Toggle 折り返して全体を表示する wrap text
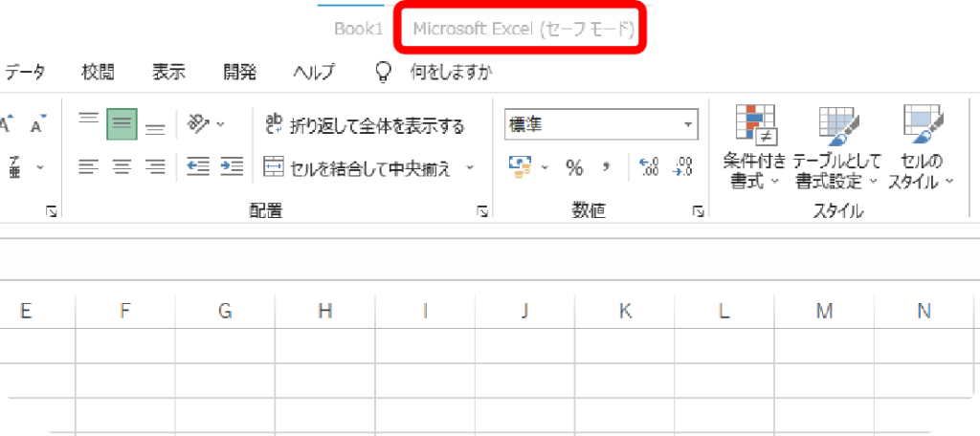This screenshot has height=436, width=980. (364, 125)
